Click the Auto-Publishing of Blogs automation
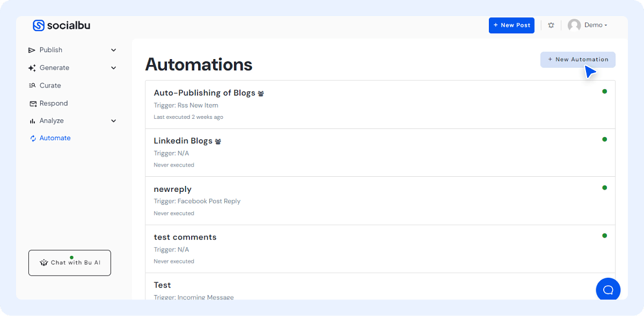 pyautogui.click(x=204, y=92)
